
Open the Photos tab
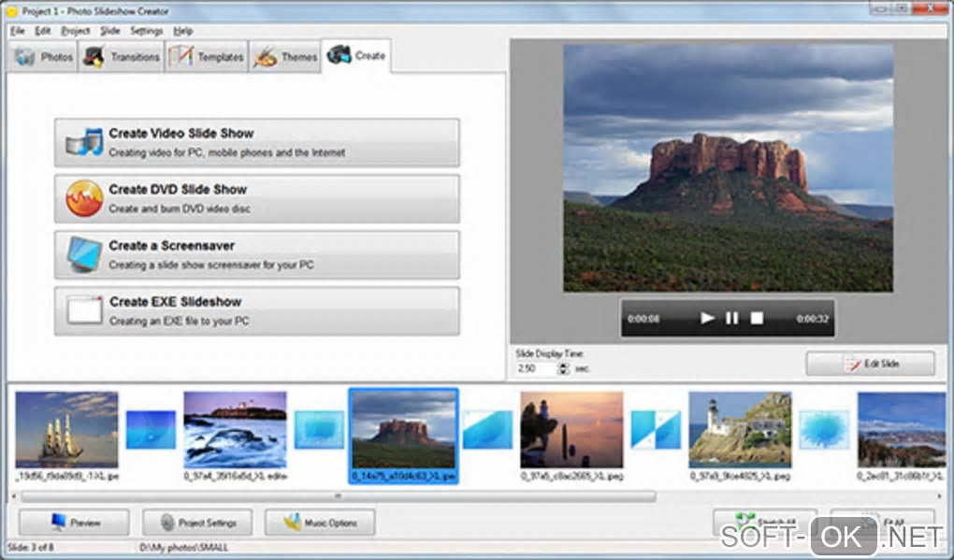pos(43,57)
